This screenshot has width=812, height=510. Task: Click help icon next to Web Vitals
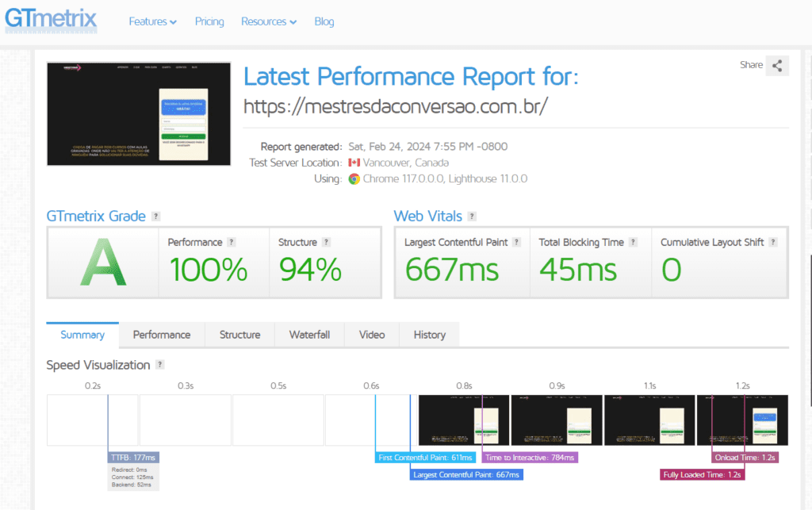pyautogui.click(x=472, y=217)
